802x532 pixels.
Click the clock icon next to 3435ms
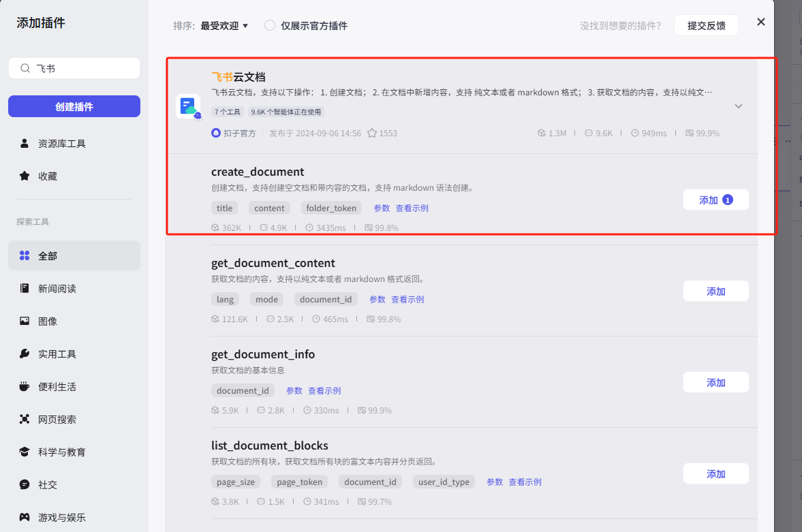[309, 228]
